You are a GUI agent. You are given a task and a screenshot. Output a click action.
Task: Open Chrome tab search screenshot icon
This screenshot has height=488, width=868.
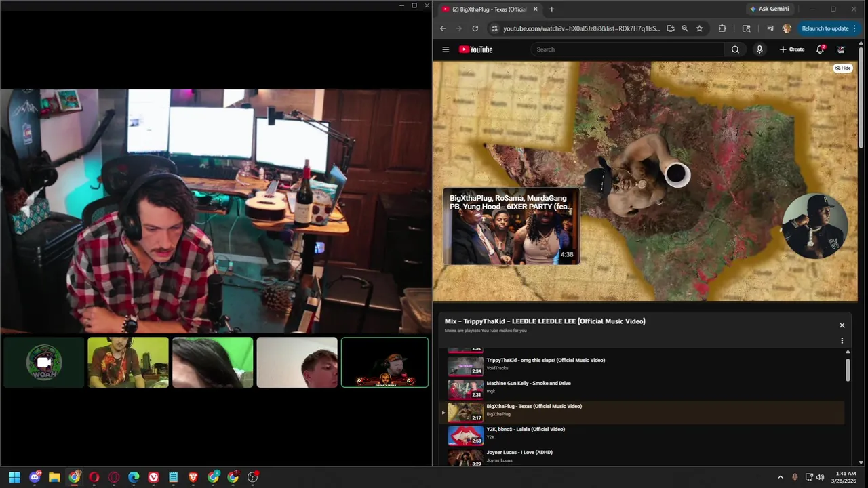[x=747, y=28]
